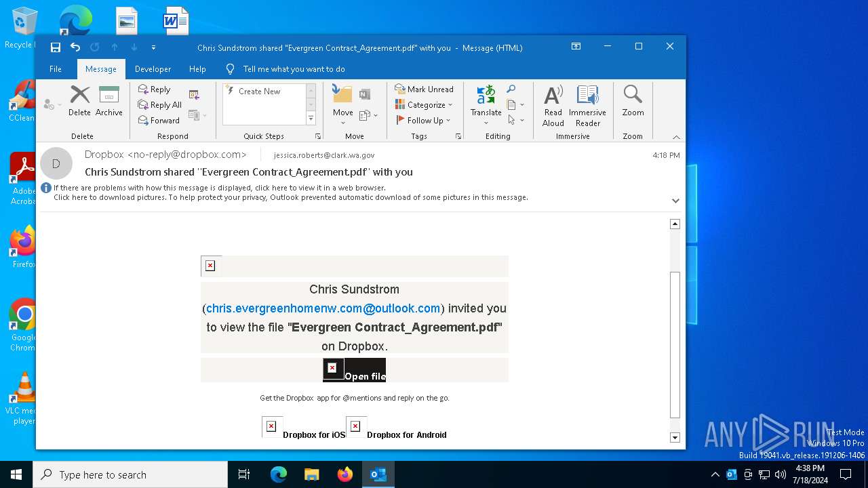
Task: Open the Select cursor dropdown
Action: click(x=515, y=121)
